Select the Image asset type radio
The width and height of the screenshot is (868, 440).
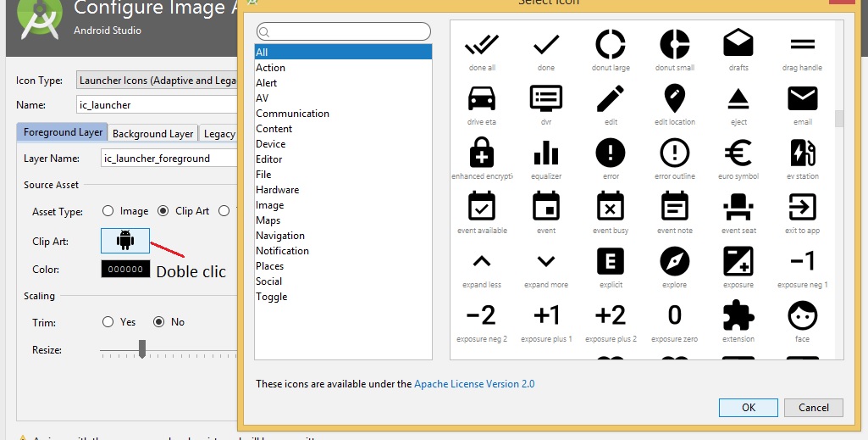click(x=108, y=211)
